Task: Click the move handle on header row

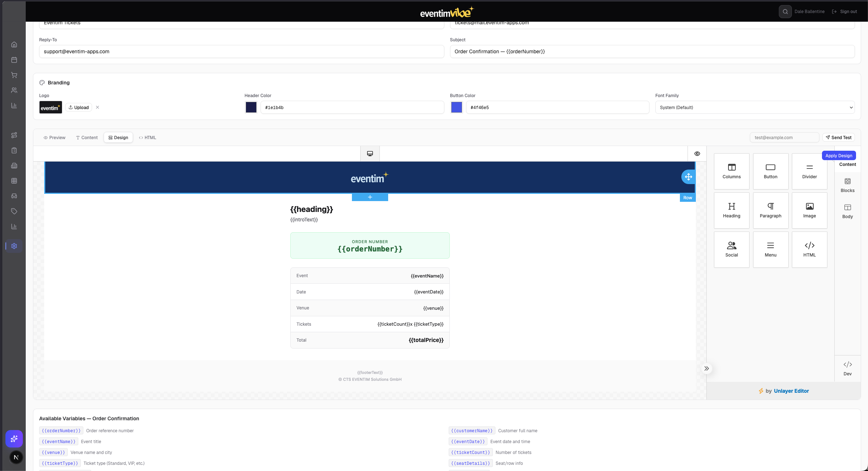Action: (688, 177)
